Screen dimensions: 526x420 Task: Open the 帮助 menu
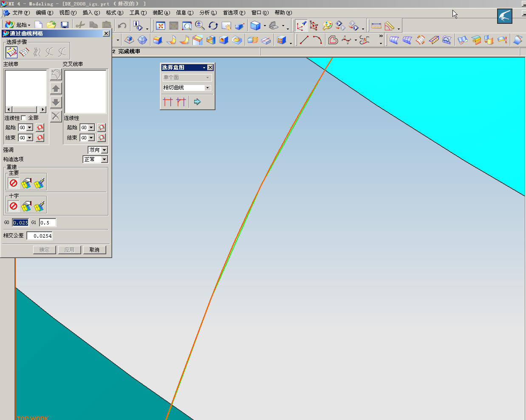[283, 13]
